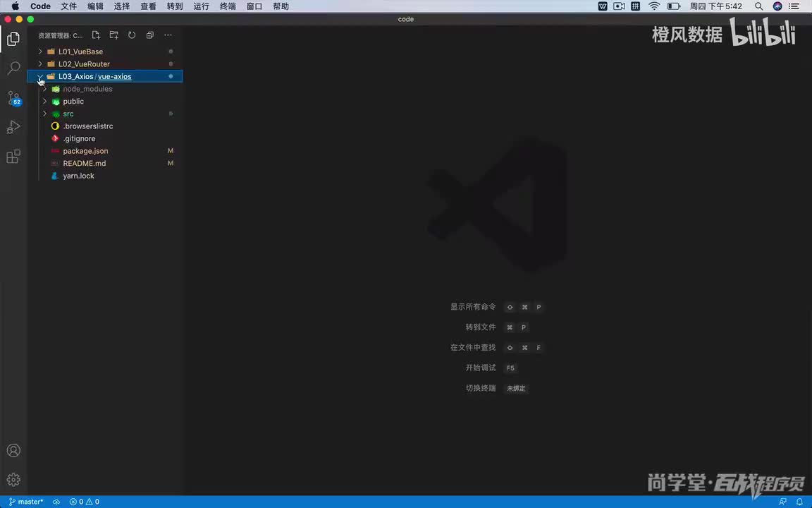Click the 显示所有命令 hint text

[x=473, y=307]
